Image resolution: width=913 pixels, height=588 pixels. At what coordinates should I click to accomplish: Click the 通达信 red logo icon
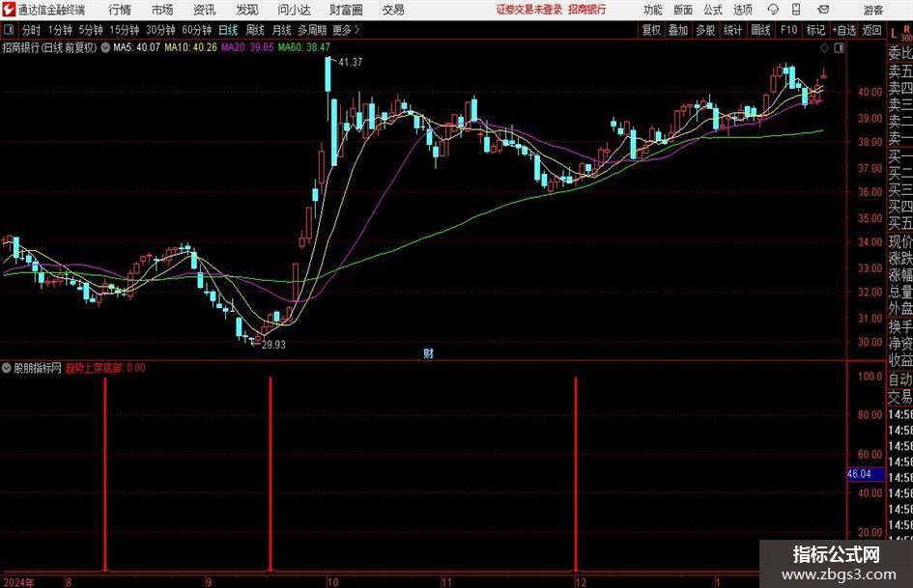click(x=8, y=10)
